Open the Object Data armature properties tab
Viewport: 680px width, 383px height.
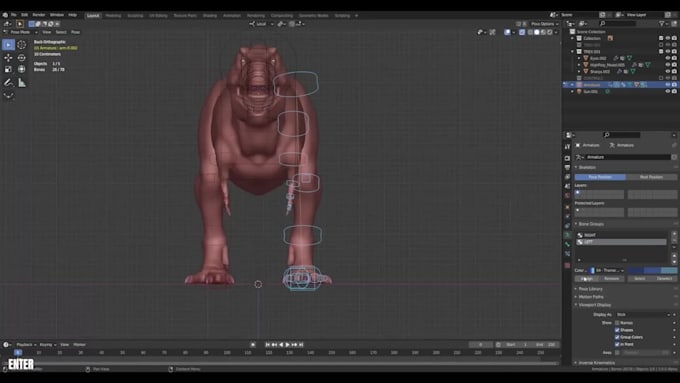567,235
